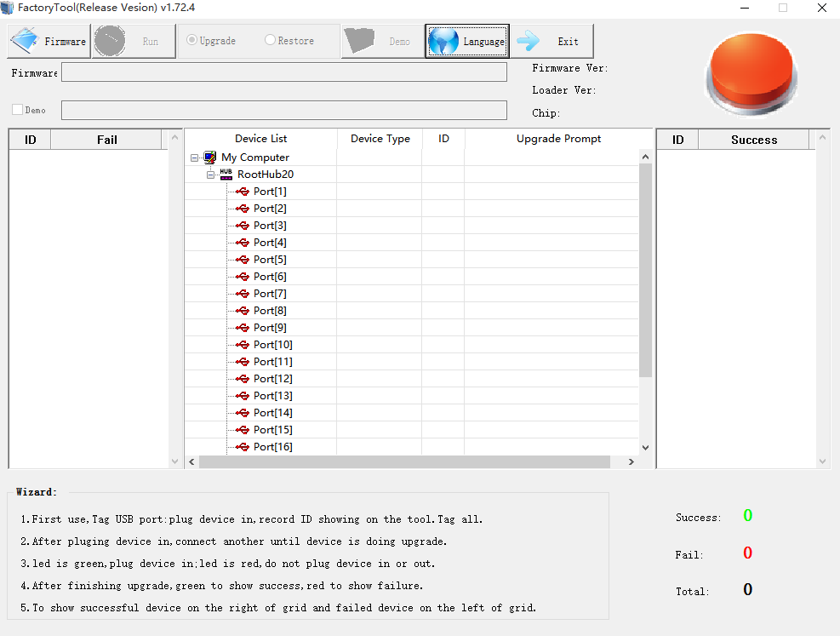Screen dimensions: 840x636
Task: Select the RootHub20 text label
Action: pyautogui.click(x=266, y=175)
